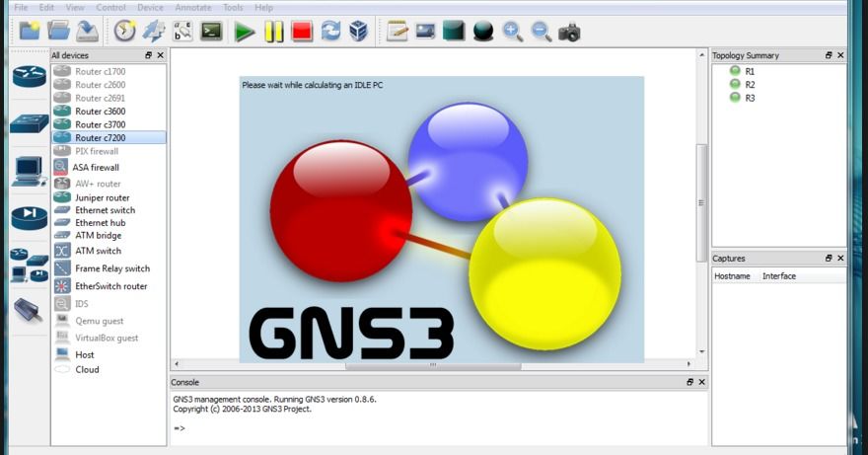
Task: Browse switches category in left sidebar
Action: tap(30, 123)
